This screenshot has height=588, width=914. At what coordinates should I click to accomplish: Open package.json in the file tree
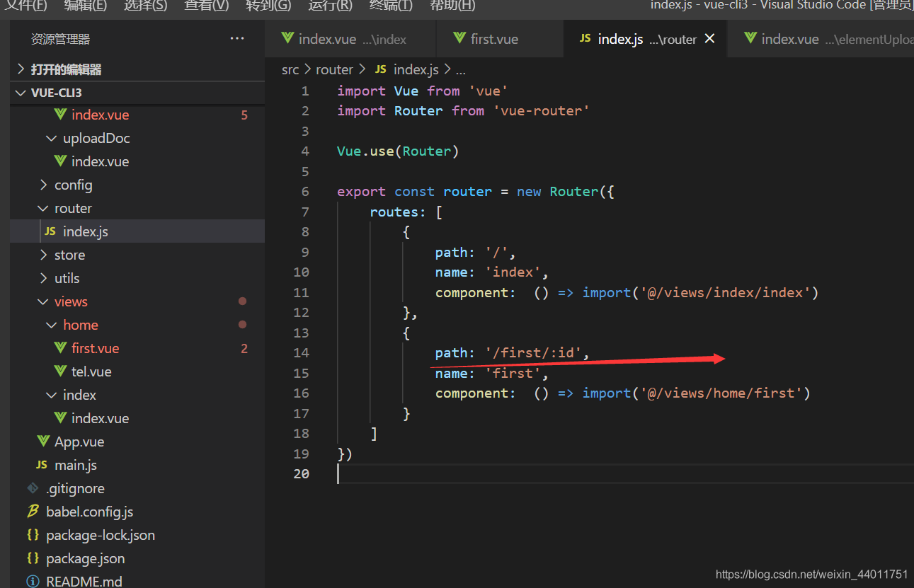pos(85,558)
